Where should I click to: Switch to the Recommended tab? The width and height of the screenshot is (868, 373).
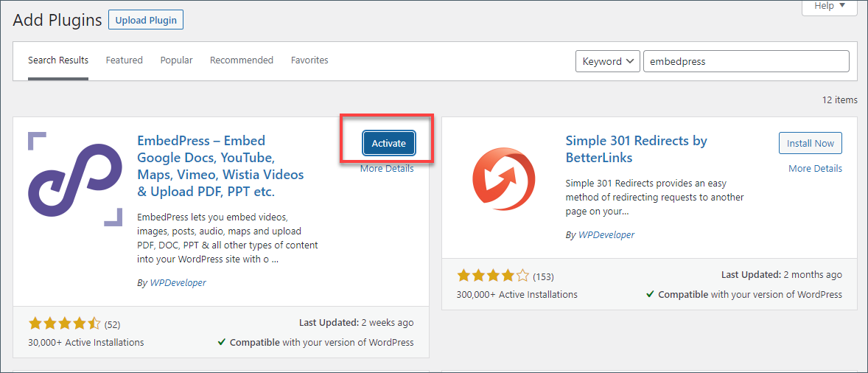(242, 60)
